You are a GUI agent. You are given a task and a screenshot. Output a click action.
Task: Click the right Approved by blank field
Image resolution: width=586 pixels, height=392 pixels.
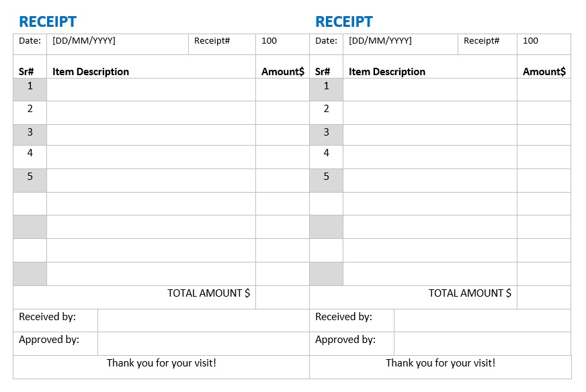482,343
